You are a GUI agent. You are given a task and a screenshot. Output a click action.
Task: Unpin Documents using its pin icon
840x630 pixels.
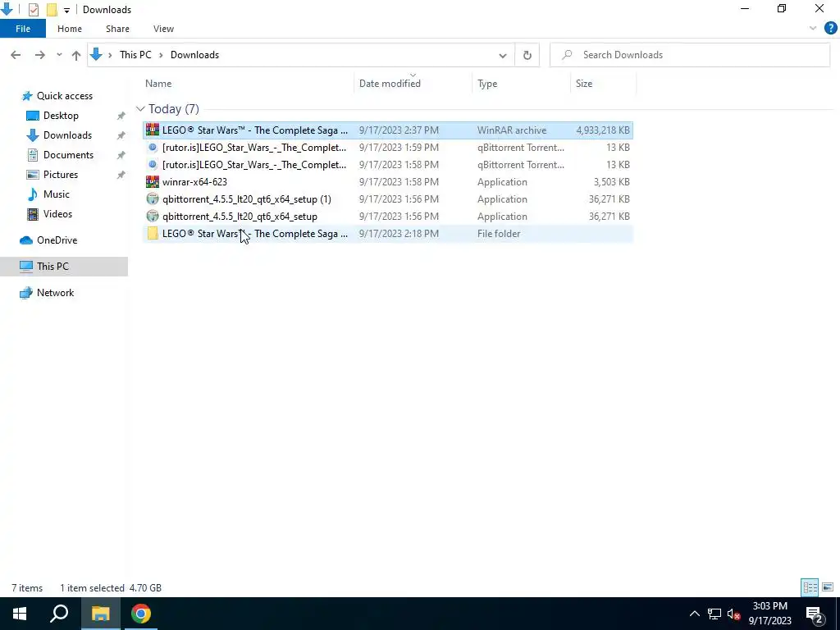(x=121, y=155)
